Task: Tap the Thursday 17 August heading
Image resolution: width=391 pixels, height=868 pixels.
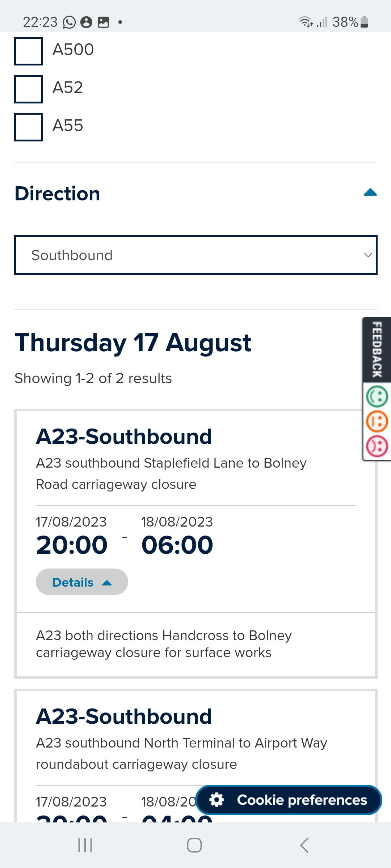Action: click(x=133, y=343)
